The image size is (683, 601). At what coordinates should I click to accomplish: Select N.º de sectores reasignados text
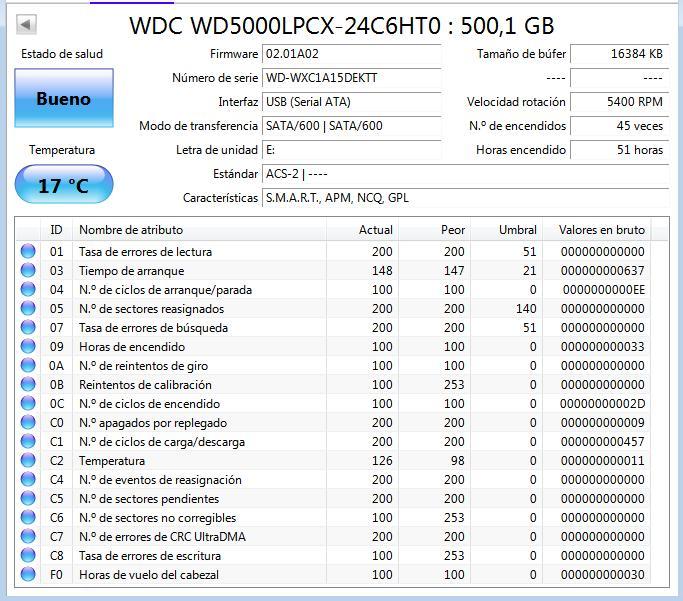coord(152,309)
